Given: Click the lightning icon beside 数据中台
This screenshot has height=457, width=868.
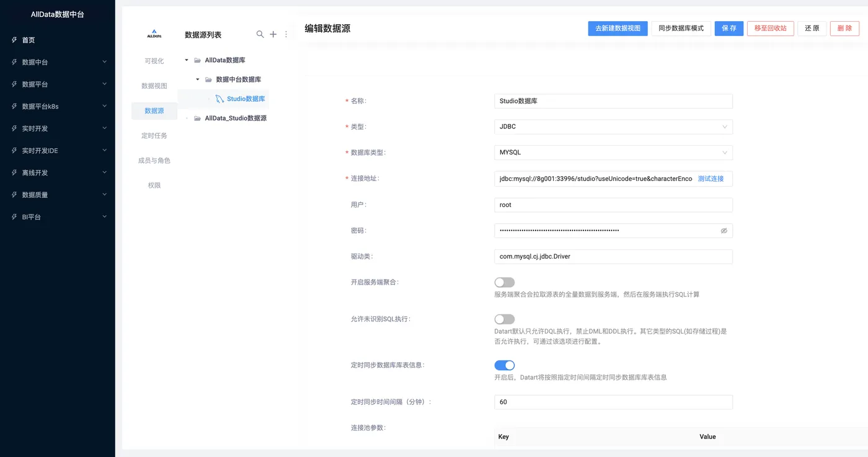Looking at the screenshot, I should 14,62.
